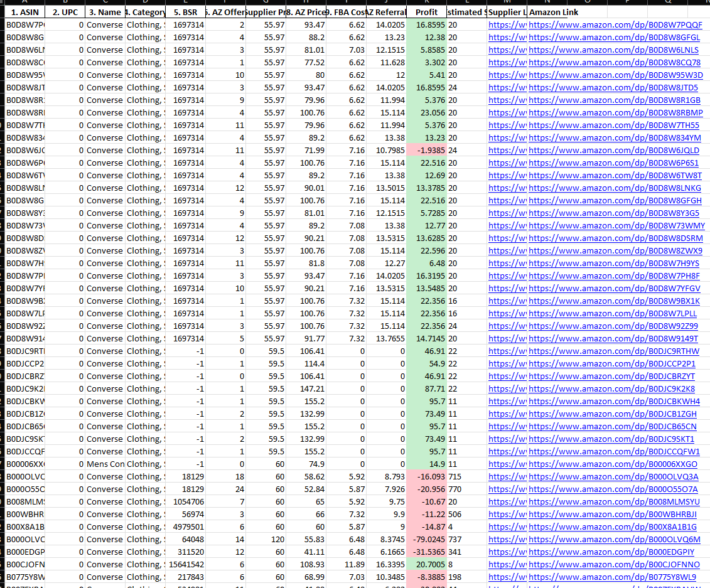Select referral fee cell showing 16.3395

tap(386, 564)
